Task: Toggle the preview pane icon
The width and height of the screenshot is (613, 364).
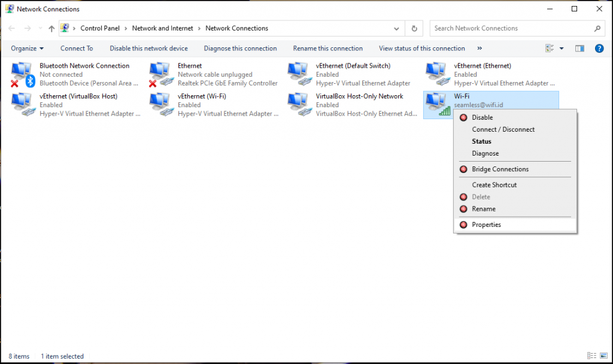Action: 579,48
